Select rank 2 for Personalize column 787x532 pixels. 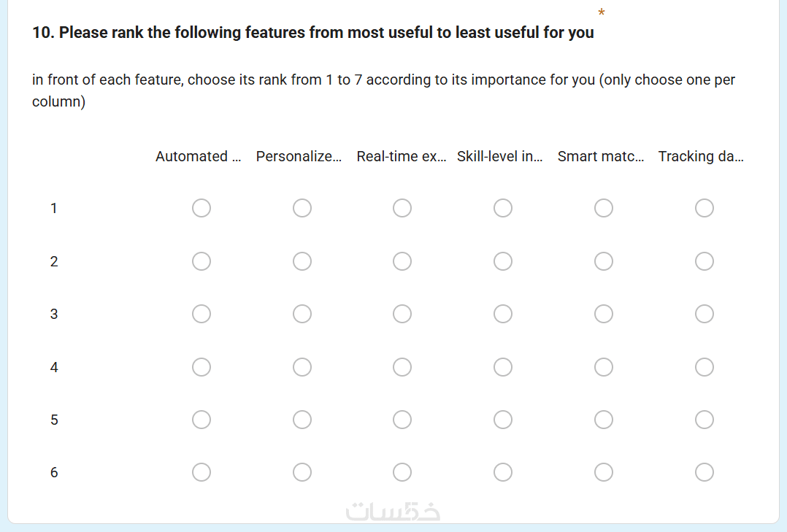point(302,261)
